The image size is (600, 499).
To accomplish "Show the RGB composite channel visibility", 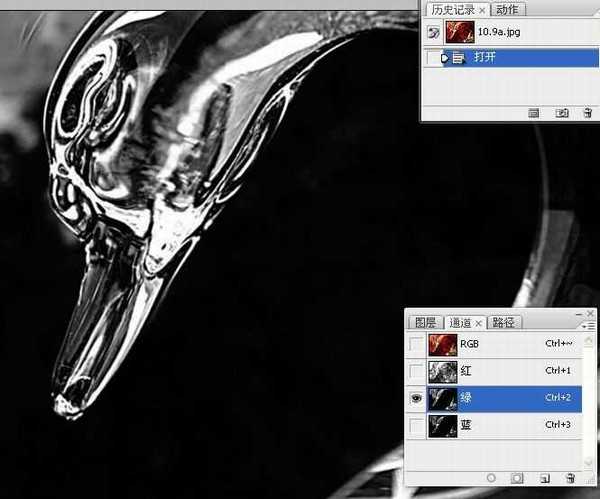I will [x=415, y=345].
